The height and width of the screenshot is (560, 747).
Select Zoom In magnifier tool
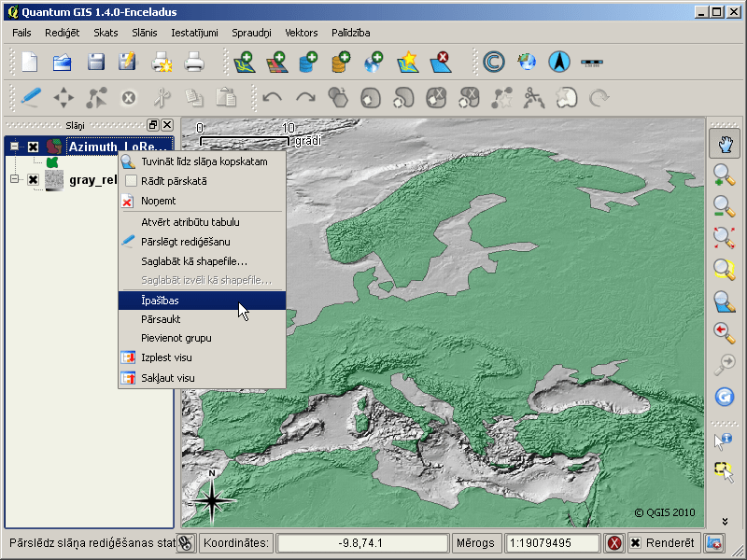coord(725,175)
